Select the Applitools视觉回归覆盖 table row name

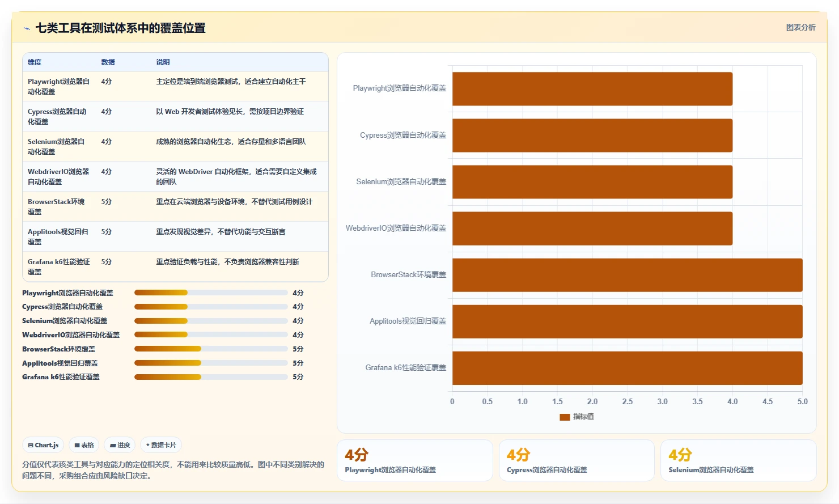[58, 236]
